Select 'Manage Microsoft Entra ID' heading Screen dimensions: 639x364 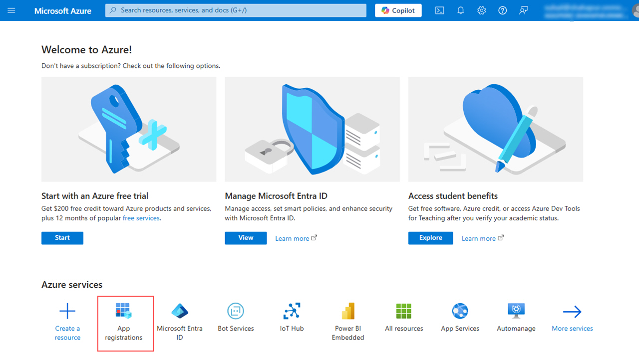(276, 196)
